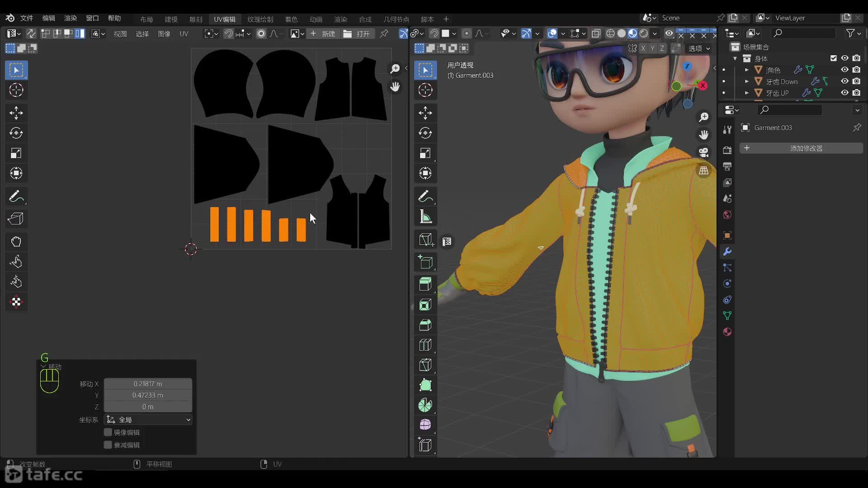868x488 pixels.
Task: Select the Inset Faces tool
Action: point(425,305)
